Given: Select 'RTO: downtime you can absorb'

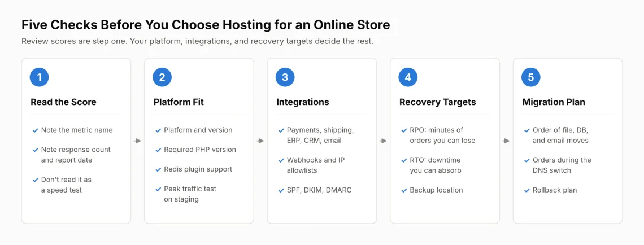Looking at the screenshot, I should tap(436, 165).
